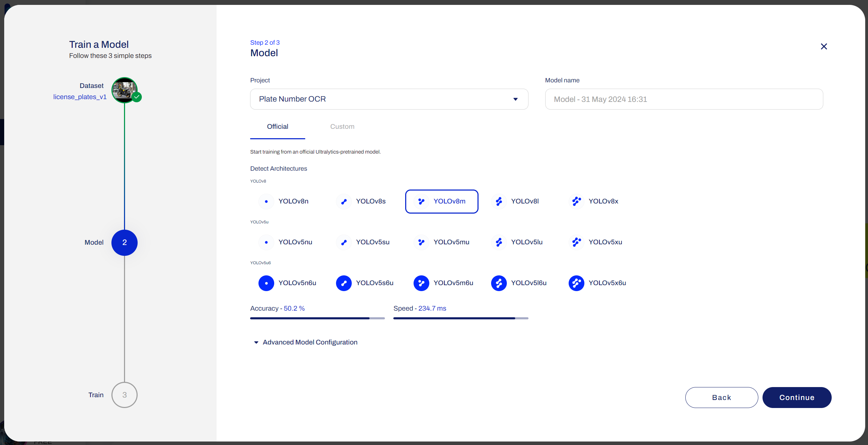This screenshot has width=868, height=445.
Task: Switch to the Custom tab
Action: coord(342,126)
